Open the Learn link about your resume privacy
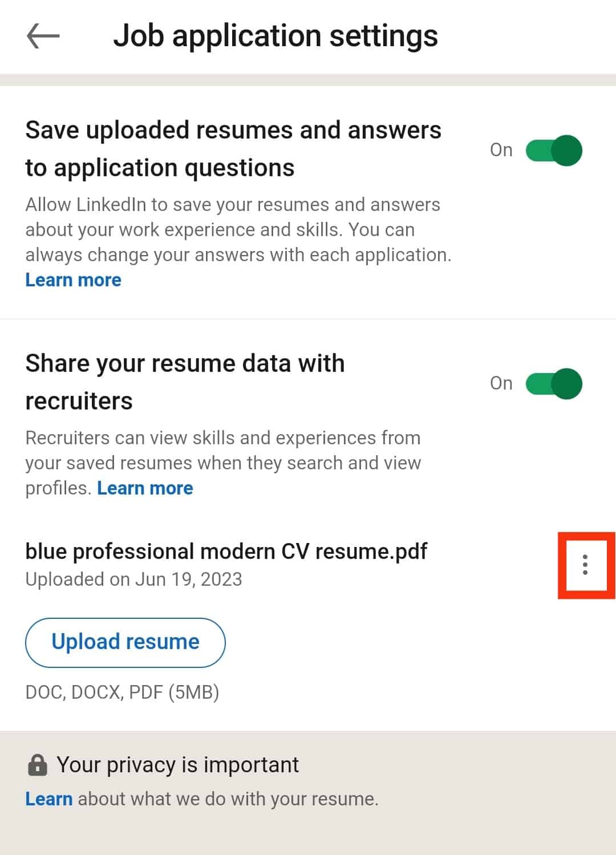The width and height of the screenshot is (616, 855). point(49,799)
